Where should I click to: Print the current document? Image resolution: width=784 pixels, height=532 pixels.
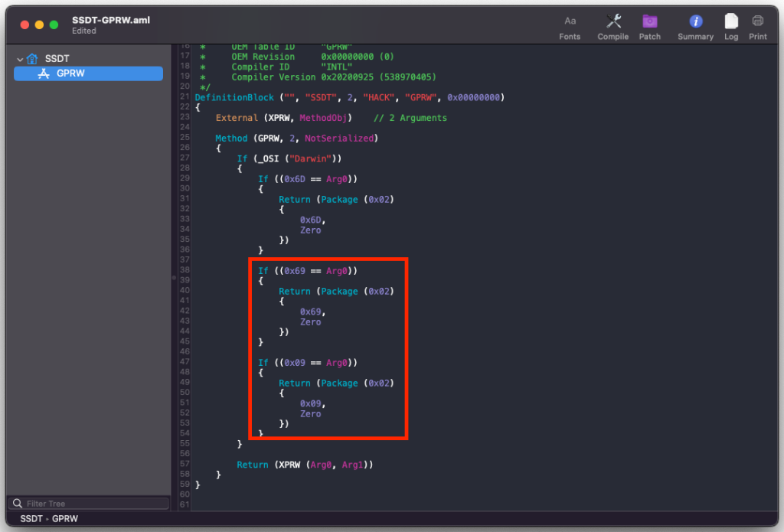pyautogui.click(x=758, y=27)
